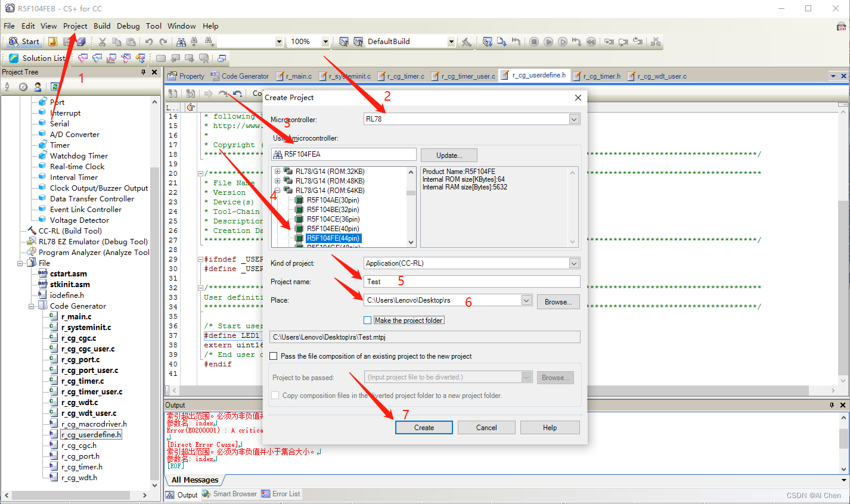
Task: Click the Return Out debug icon
Action: 638,42
